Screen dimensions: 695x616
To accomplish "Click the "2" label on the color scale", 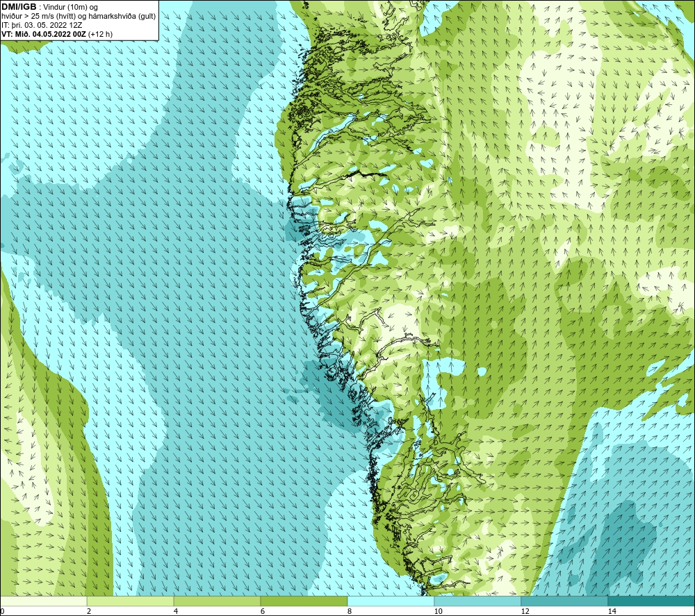I will pyautogui.click(x=89, y=612).
